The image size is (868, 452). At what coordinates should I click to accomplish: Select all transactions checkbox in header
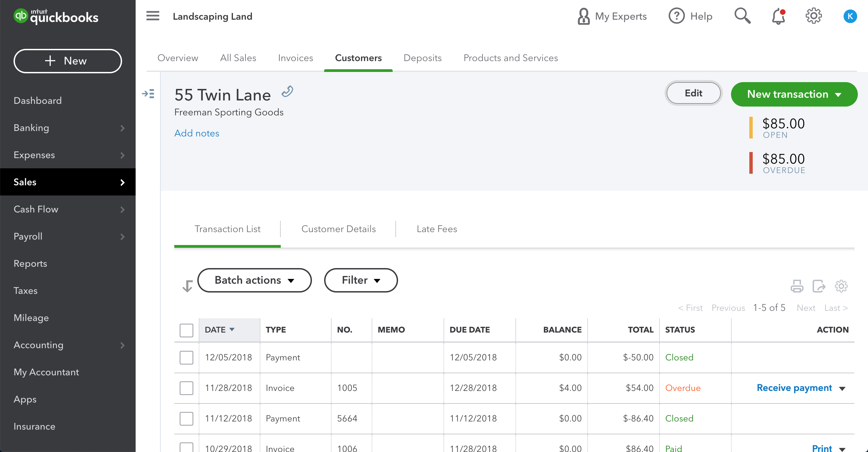(186, 330)
